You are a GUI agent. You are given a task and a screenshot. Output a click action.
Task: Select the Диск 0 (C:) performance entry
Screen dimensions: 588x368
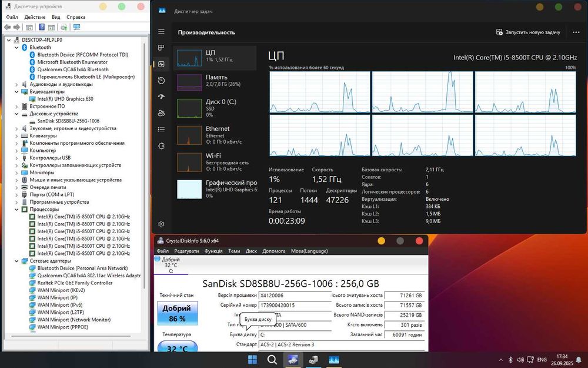coord(215,108)
